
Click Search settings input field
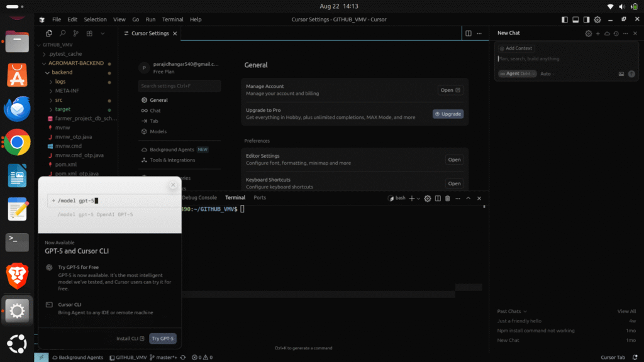coord(179,85)
